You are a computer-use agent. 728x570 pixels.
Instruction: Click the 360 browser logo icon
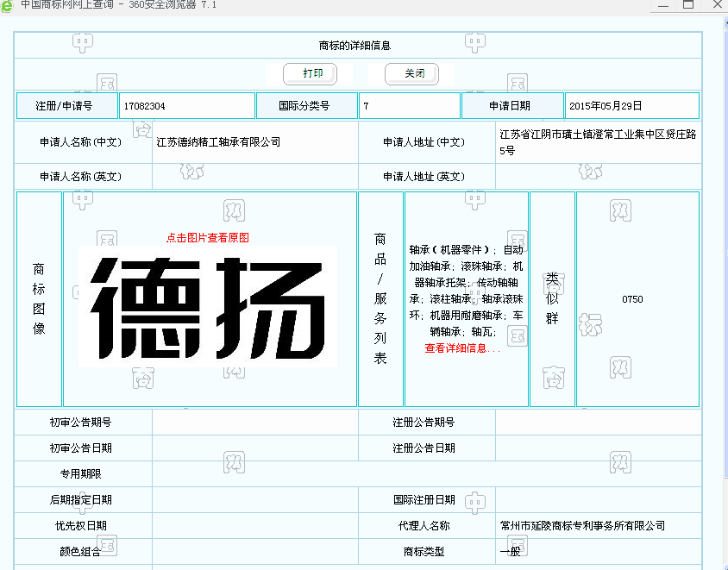tap(7, 5)
